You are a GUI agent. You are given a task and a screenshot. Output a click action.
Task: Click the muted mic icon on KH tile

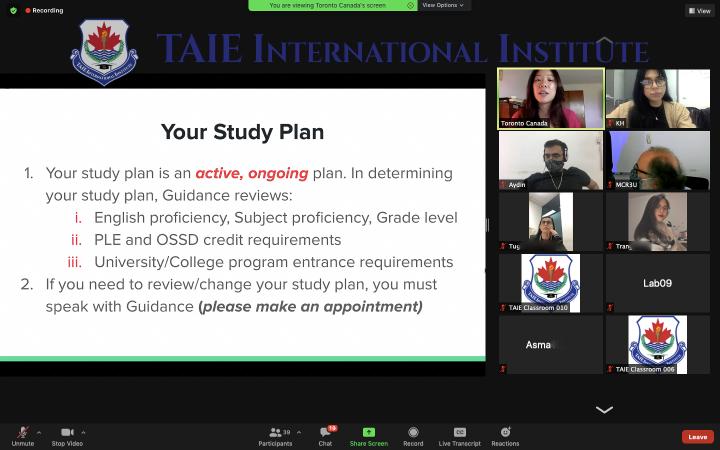tap(610, 124)
